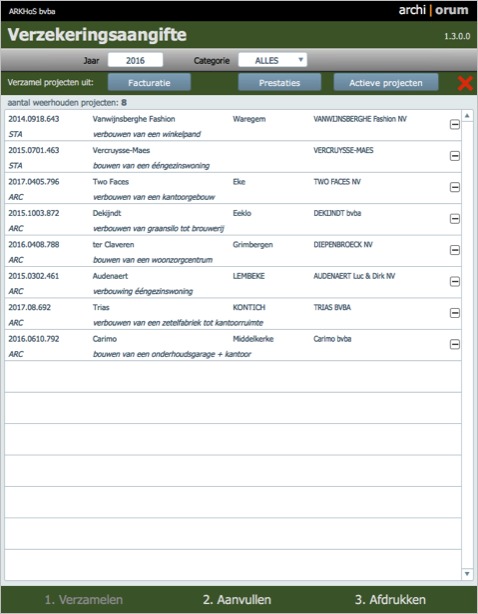This screenshot has height=614, width=478.
Task: Click the Jaar 2016 input field
Action: click(x=135, y=60)
